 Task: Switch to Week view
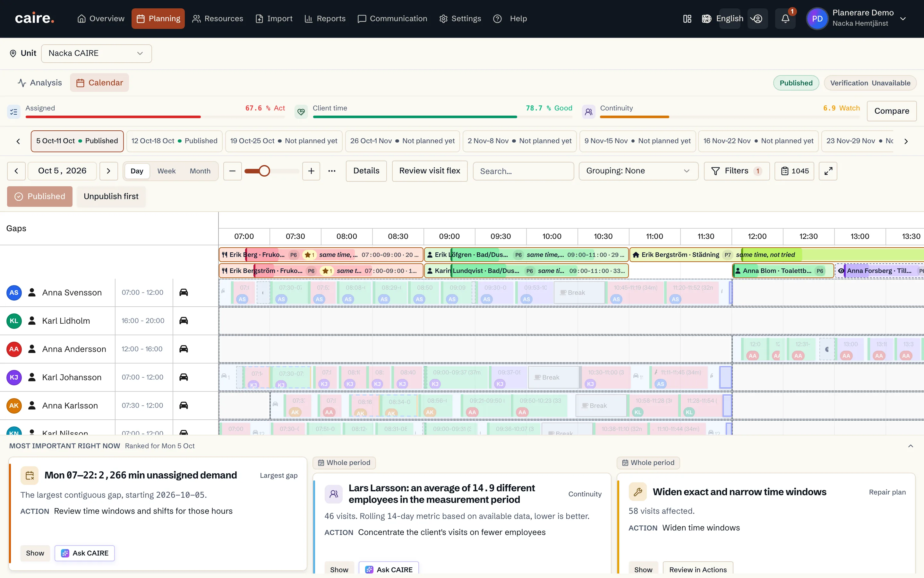point(167,171)
